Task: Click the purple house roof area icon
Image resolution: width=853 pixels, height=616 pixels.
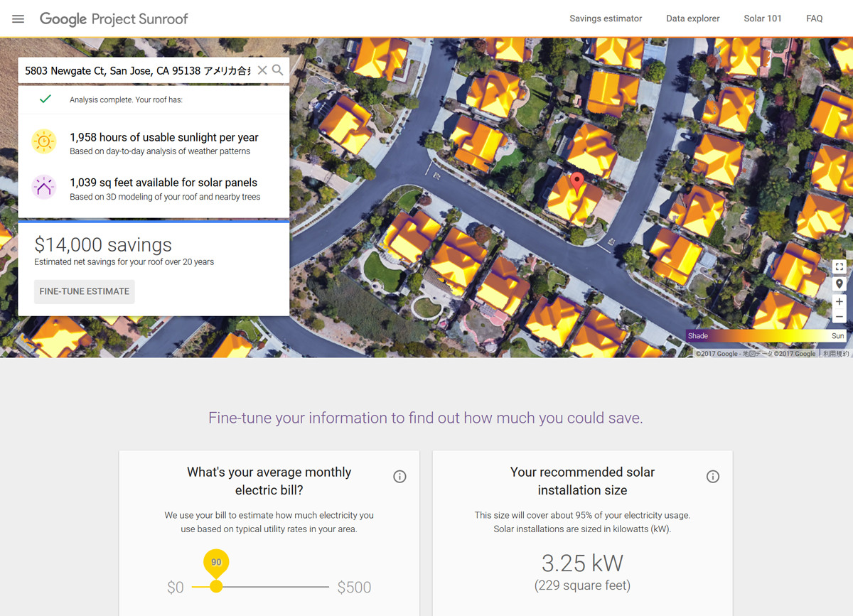Action: click(x=44, y=188)
